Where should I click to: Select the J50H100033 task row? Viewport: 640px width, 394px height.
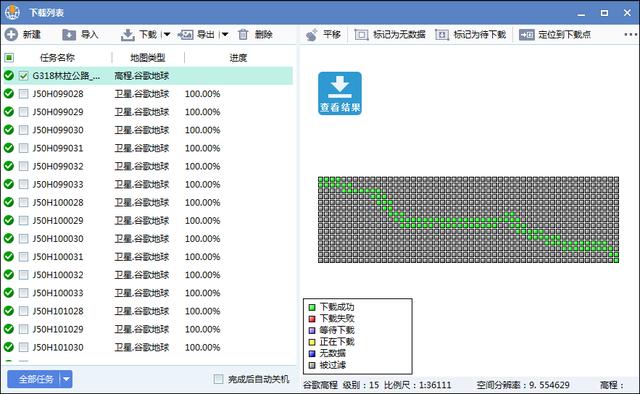tap(148, 293)
